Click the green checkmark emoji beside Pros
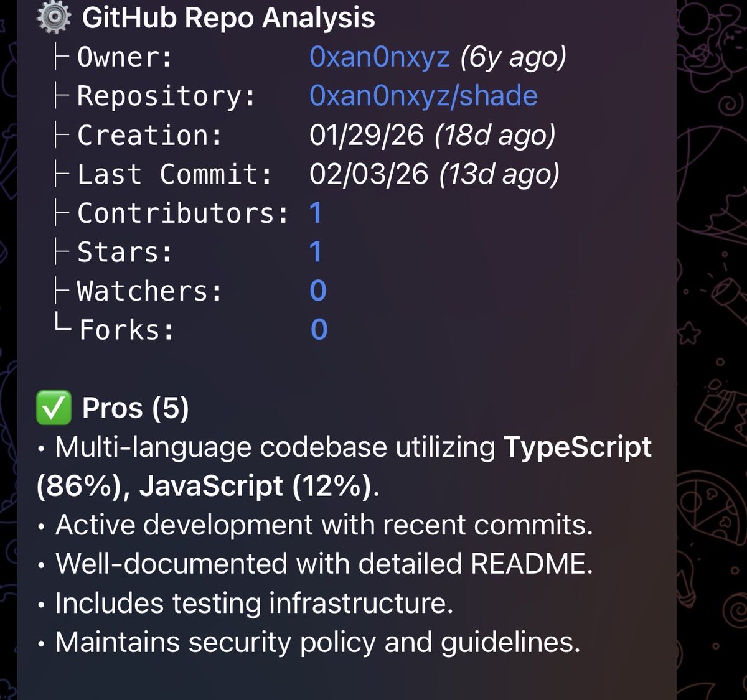 [54, 408]
